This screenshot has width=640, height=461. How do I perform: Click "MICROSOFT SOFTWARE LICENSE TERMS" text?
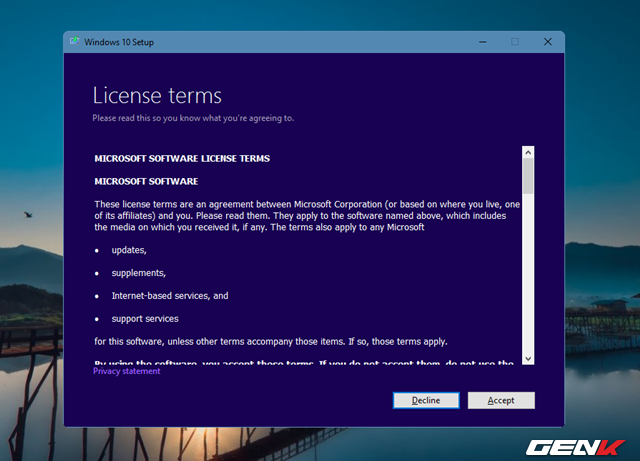(182, 158)
